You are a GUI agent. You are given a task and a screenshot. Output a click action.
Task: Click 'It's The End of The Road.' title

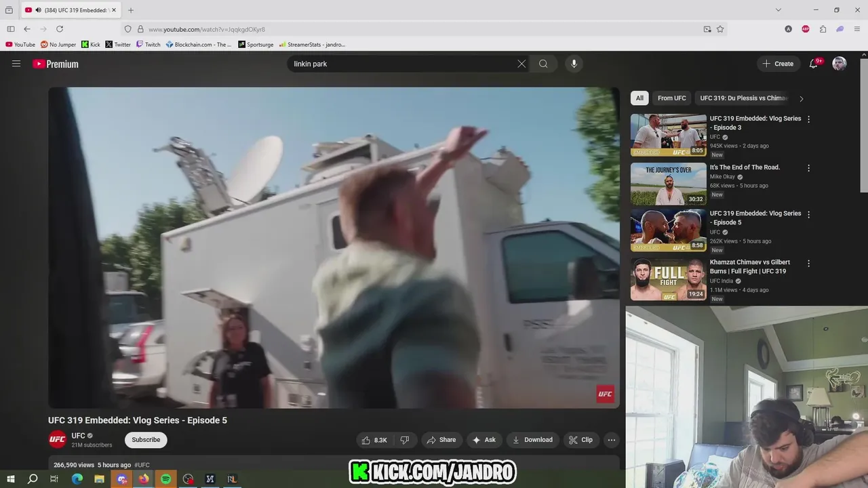[x=745, y=167]
